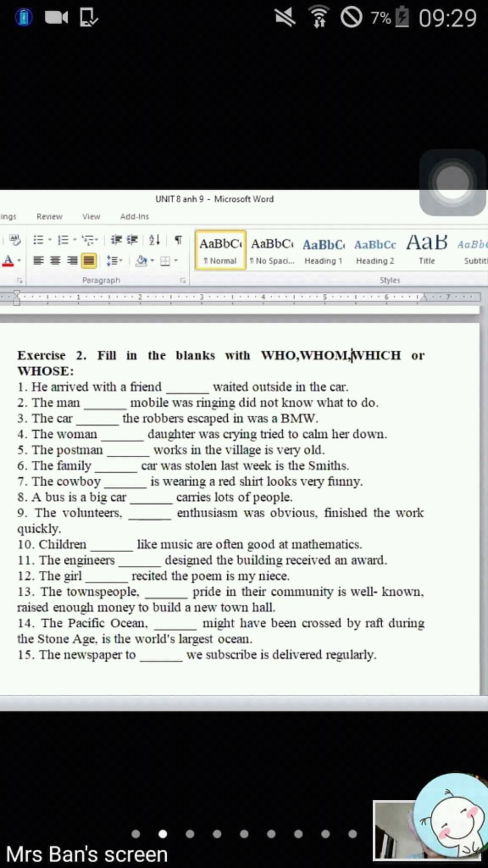Apply the Normal style
This screenshot has height=868, width=488.
[221, 250]
